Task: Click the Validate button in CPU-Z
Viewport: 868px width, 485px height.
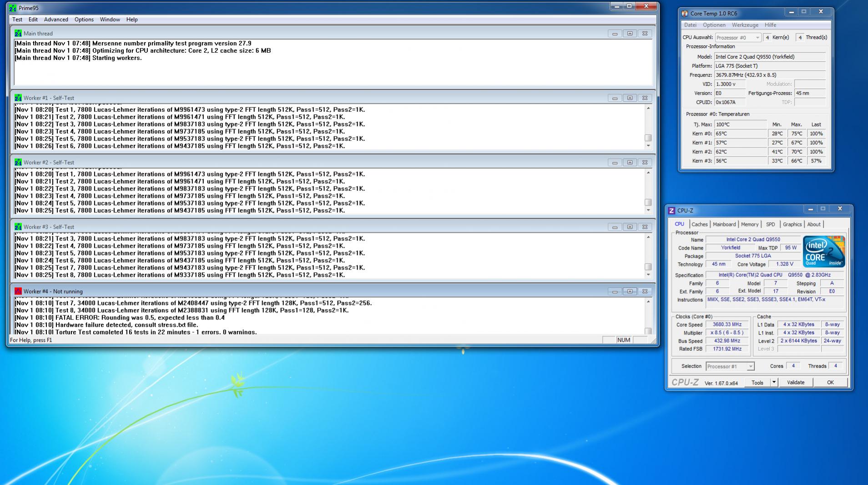Action: (x=796, y=382)
